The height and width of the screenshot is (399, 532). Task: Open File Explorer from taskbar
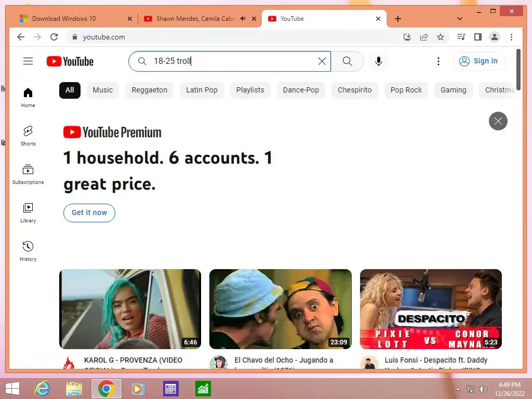click(x=74, y=389)
